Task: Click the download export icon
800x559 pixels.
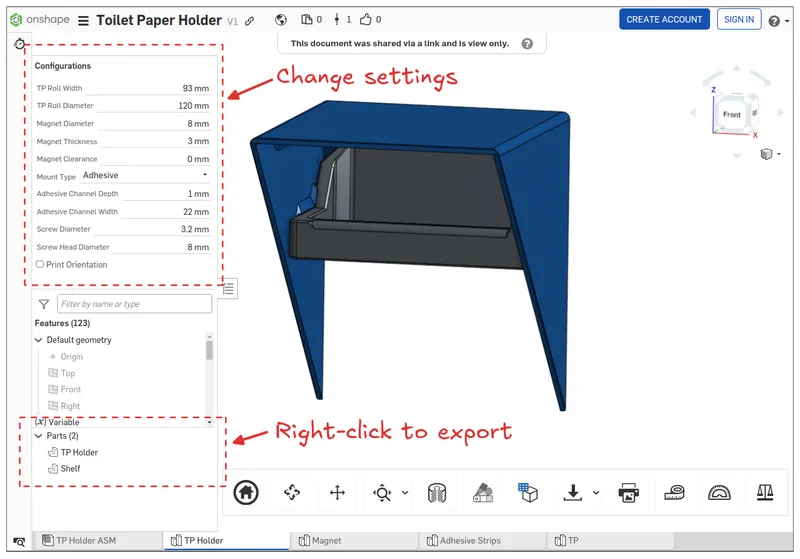Action: tap(573, 492)
